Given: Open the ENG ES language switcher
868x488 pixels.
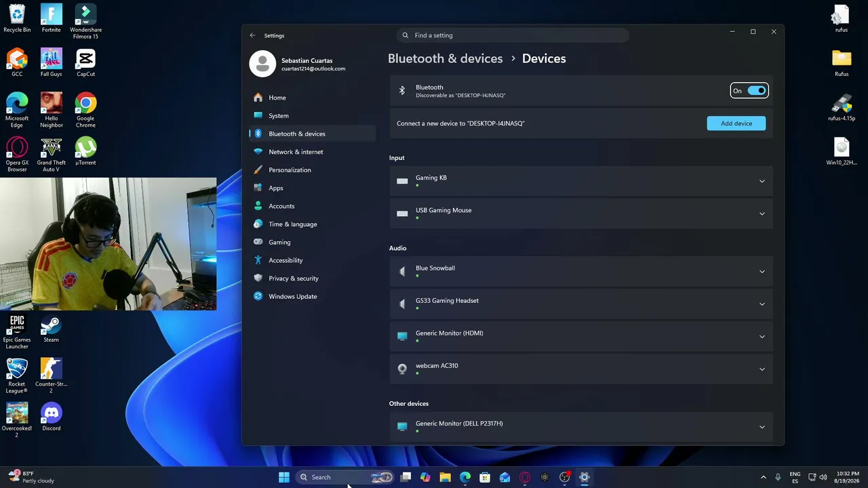Looking at the screenshot, I should coord(795,477).
